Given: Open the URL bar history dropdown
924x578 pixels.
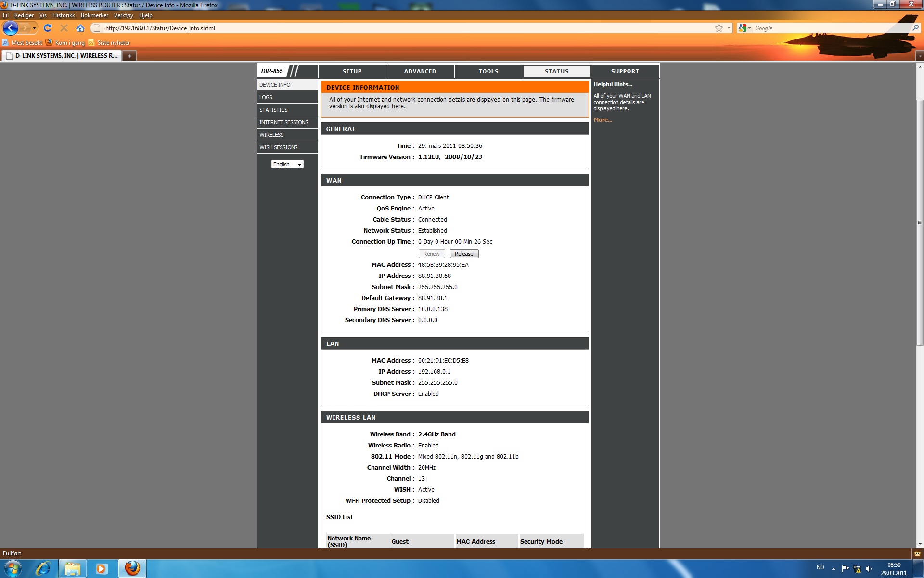Looking at the screenshot, I should [x=729, y=28].
